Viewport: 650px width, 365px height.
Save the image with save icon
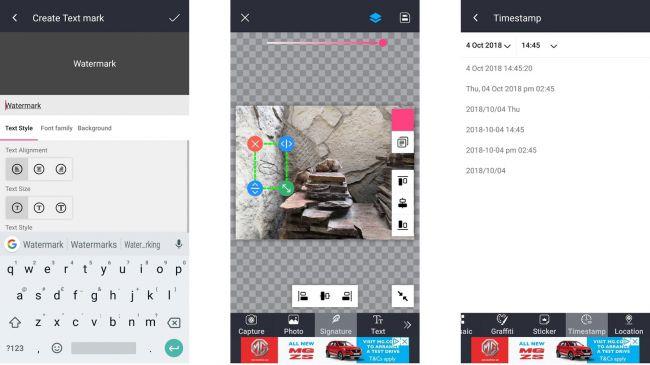pos(405,18)
